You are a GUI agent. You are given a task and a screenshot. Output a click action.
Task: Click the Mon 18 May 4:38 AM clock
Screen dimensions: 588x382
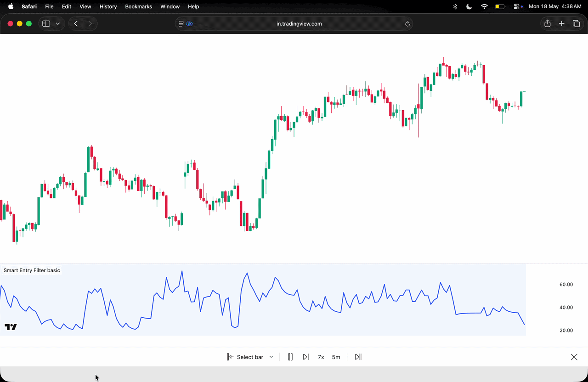[x=555, y=6]
